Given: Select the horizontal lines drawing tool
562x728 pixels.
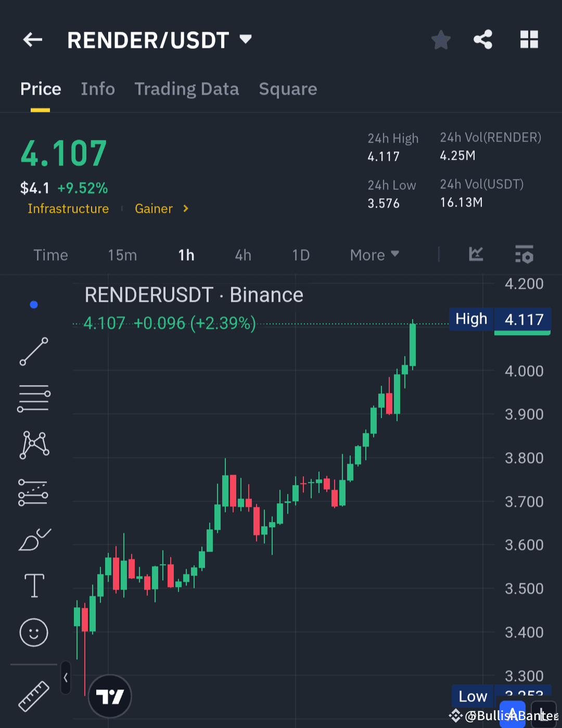Looking at the screenshot, I should coord(33,398).
